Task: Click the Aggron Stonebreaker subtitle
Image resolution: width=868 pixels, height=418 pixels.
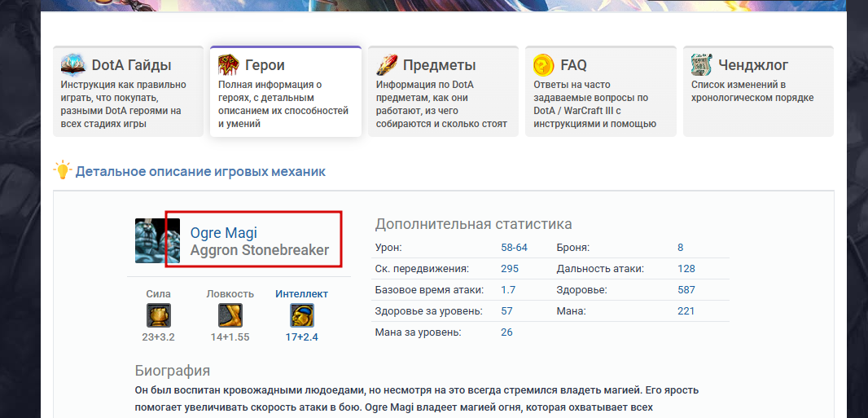Action: 260,250
